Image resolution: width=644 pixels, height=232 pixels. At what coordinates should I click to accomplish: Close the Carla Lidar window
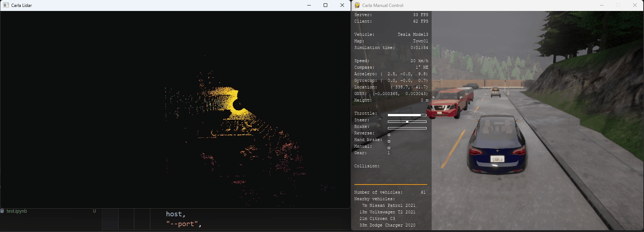(x=342, y=5)
